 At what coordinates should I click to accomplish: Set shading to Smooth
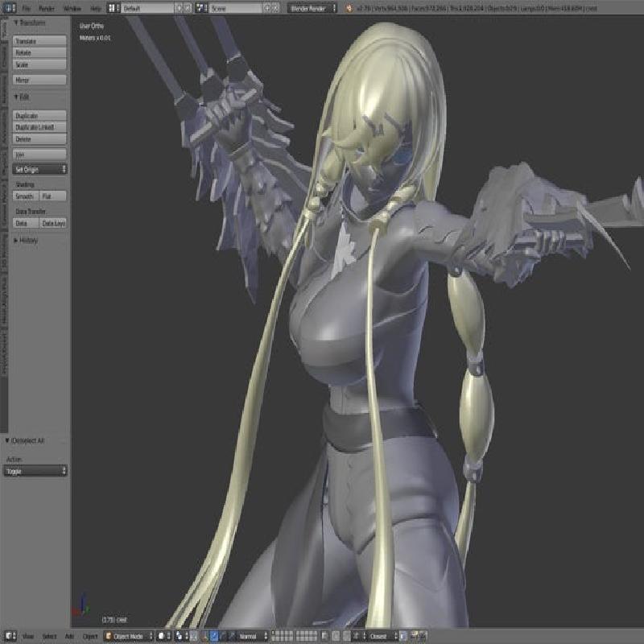[26, 196]
